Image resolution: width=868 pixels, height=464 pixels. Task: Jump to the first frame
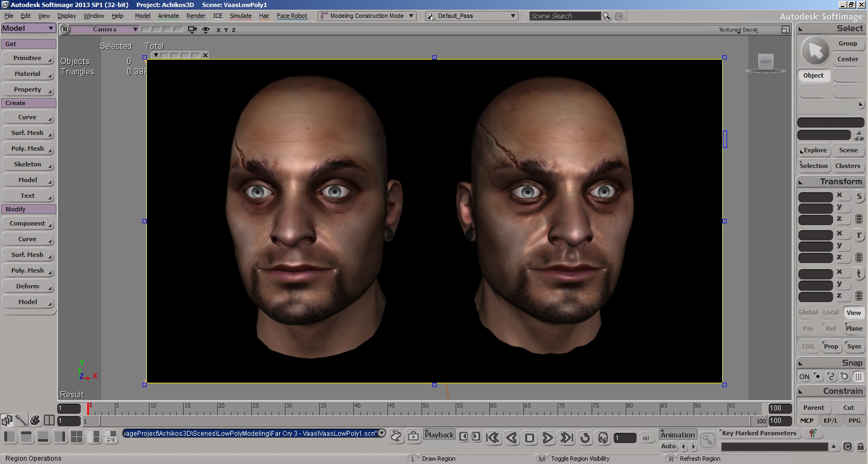tap(493, 437)
